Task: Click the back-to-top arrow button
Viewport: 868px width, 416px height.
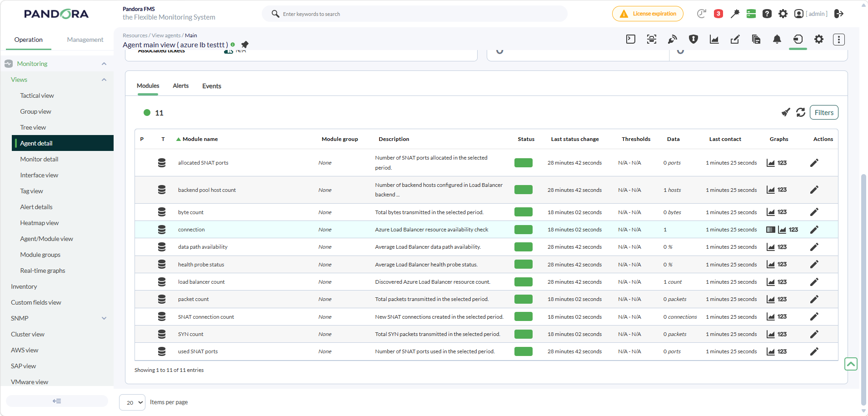Action: point(851,364)
